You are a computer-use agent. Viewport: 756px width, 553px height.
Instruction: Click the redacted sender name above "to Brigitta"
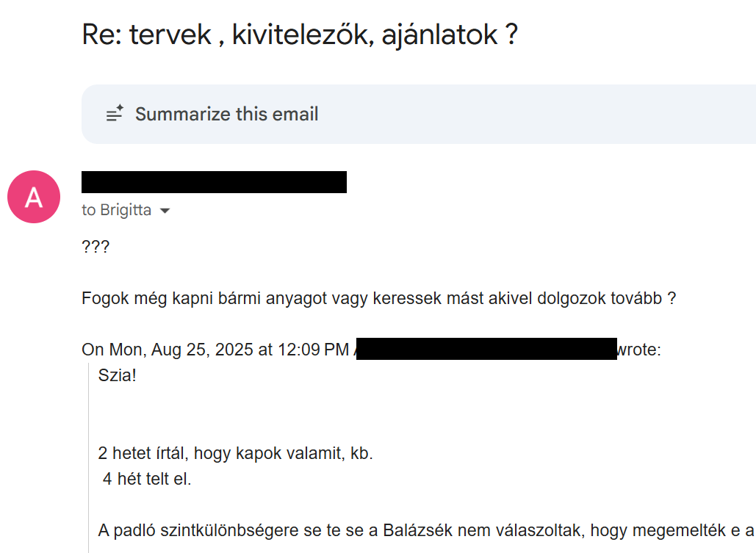pyautogui.click(x=214, y=182)
